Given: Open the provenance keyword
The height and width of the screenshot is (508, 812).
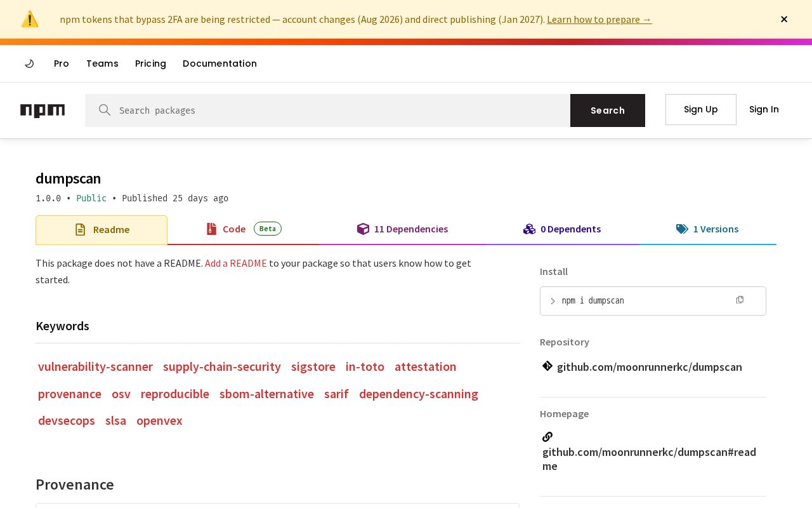Looking at the screenshot, I should point(70,394).
